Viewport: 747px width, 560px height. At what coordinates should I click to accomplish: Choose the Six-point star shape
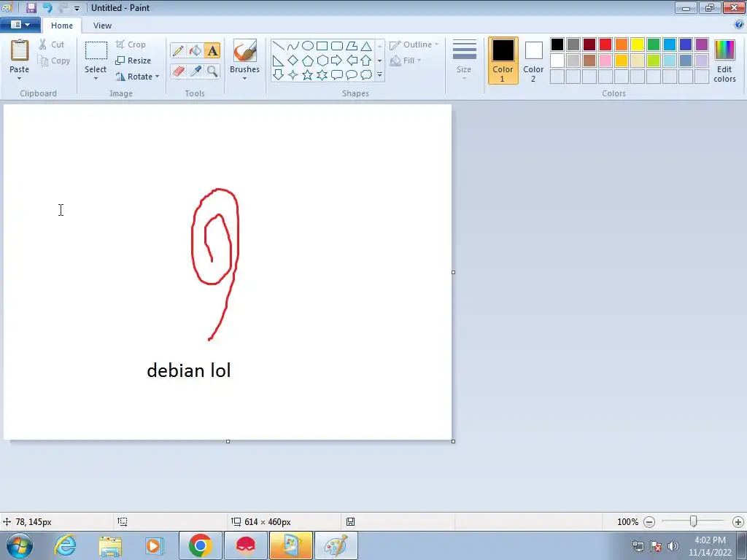coord(322,75)
